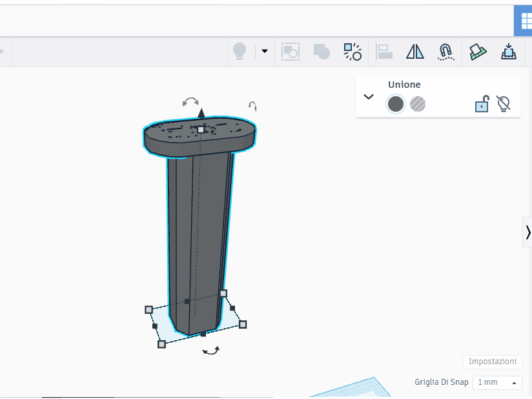The image size is (532, 399).
Task: Choose the solid gray color swatch
Action: click(x=396, y=104)
